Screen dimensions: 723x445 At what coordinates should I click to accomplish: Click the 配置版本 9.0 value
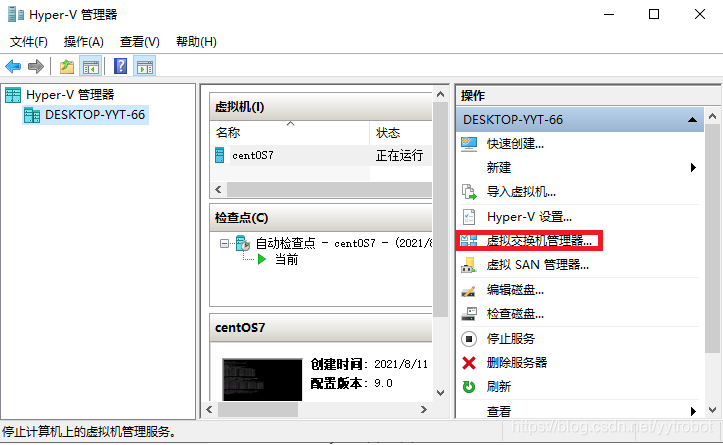pos(383,383)
